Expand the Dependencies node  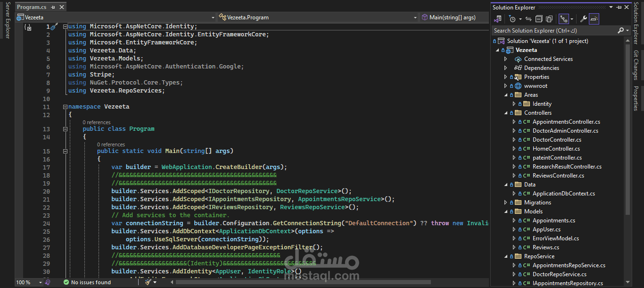[506, 68]
